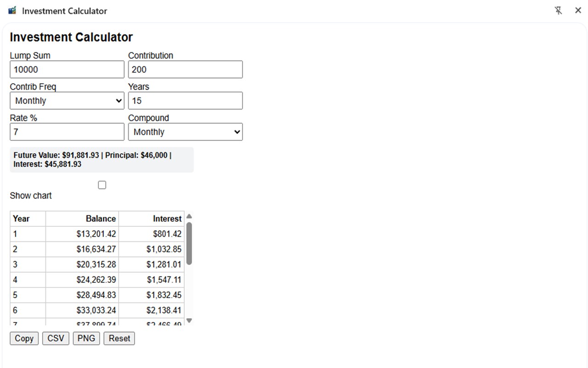
Task: Click into the Rate % field
Action: 67,132
